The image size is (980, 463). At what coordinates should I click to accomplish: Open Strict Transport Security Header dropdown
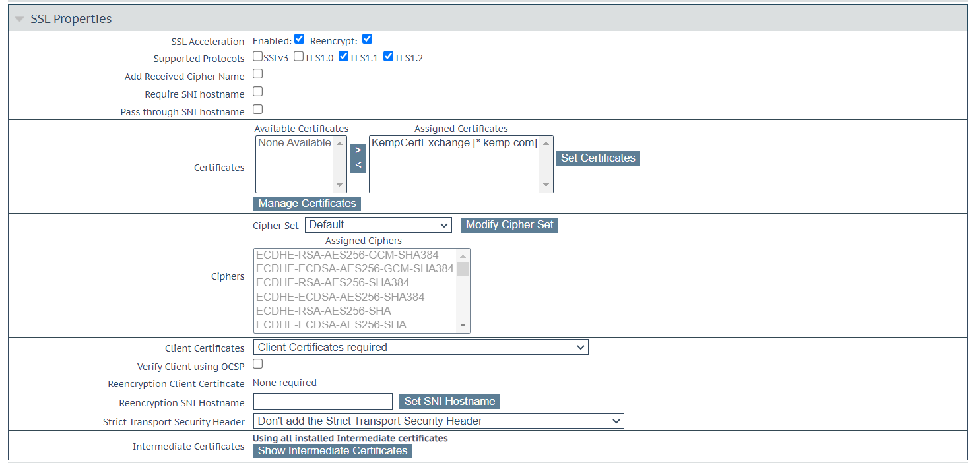[x=438, y=421]
